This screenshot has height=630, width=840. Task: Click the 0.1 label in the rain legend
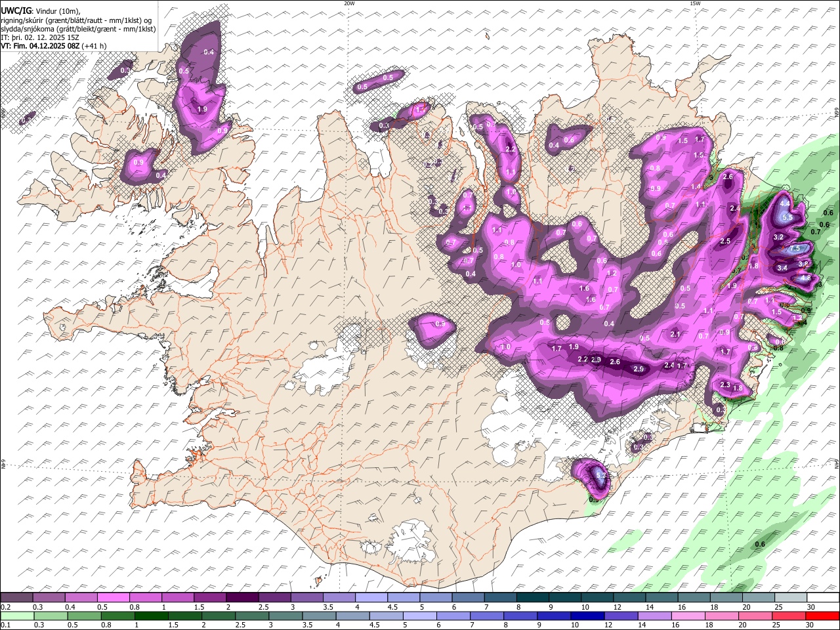coord(5,625)
